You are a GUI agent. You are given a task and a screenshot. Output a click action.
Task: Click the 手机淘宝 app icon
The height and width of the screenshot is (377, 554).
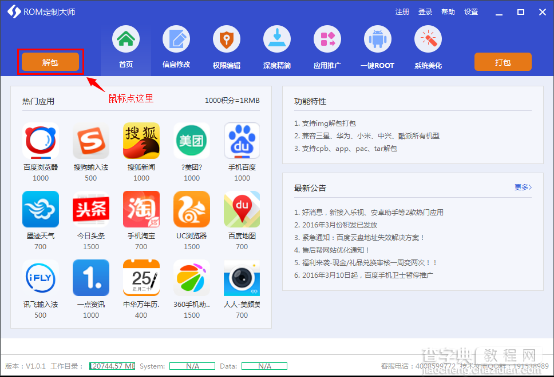141,209
